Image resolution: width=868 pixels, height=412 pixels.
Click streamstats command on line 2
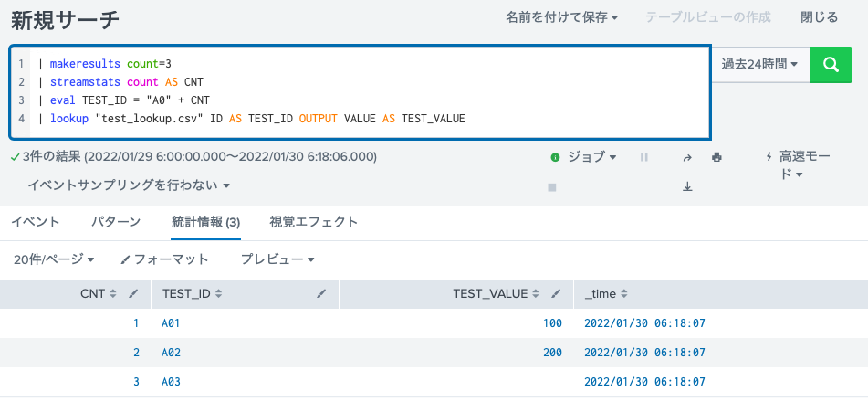[86, 82]
